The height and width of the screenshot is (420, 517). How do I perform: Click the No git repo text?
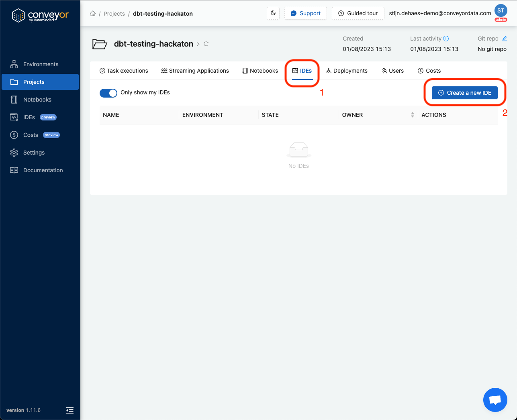[492, 49]
